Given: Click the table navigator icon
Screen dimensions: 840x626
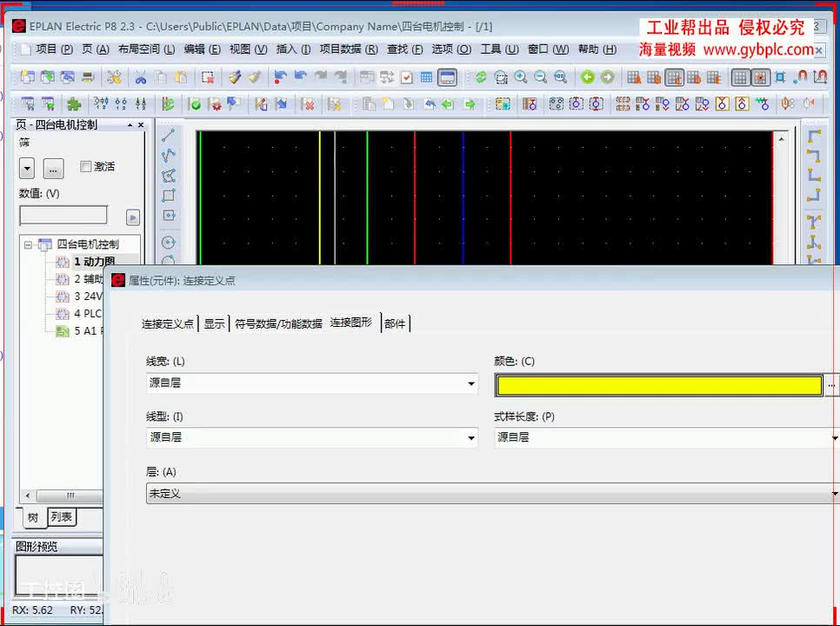Looking at the screenshot, I should [x=426, y=77].
